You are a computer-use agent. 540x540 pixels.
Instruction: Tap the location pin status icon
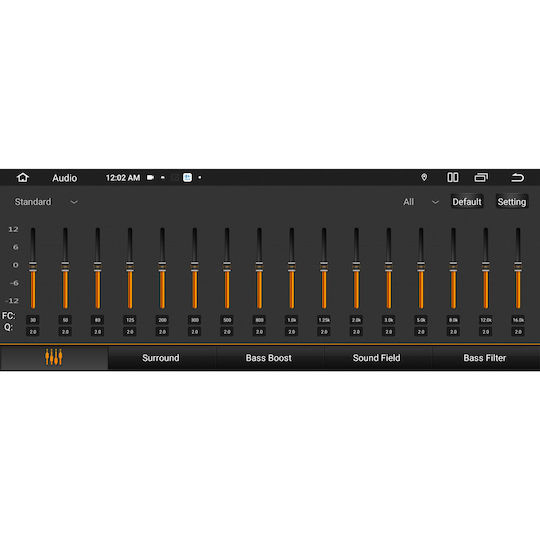[424, 177]
